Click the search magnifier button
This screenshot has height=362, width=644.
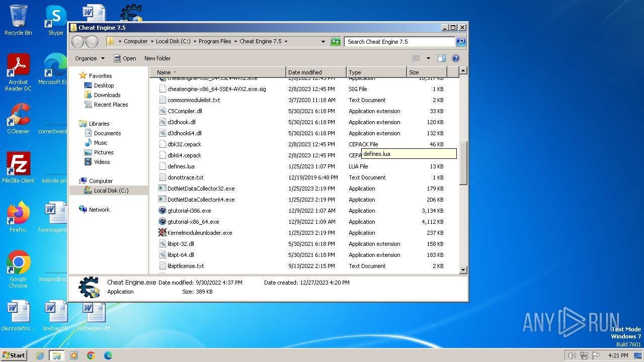[x=460, y=42]
